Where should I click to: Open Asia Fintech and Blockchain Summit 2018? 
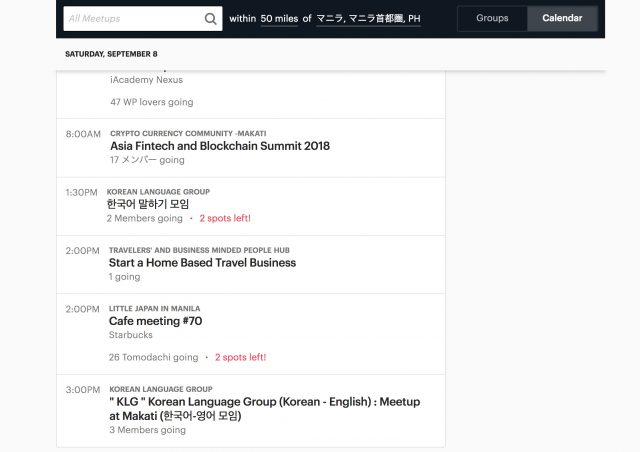[x=219, y=146]
